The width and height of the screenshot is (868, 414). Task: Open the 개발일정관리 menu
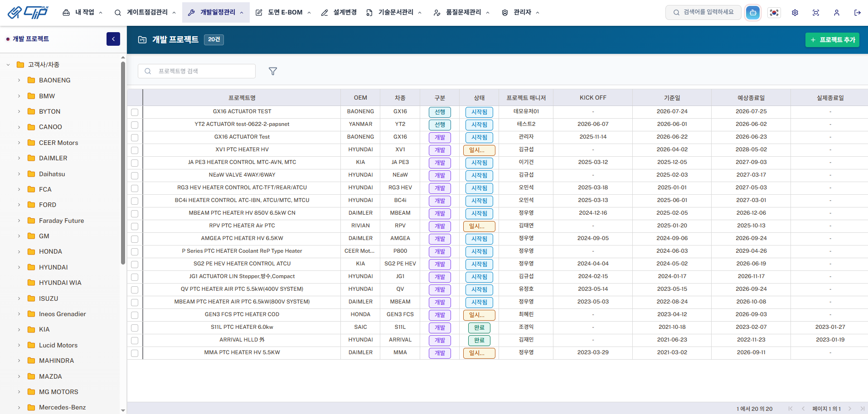216,13
